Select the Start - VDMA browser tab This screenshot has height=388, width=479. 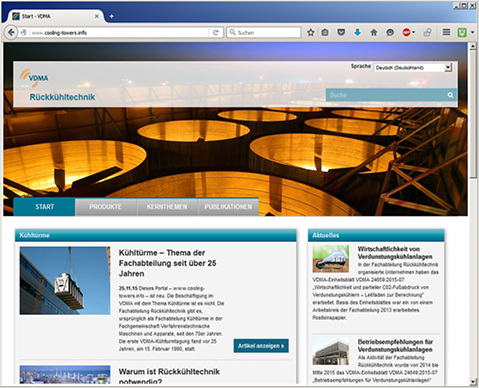point(55,16)
